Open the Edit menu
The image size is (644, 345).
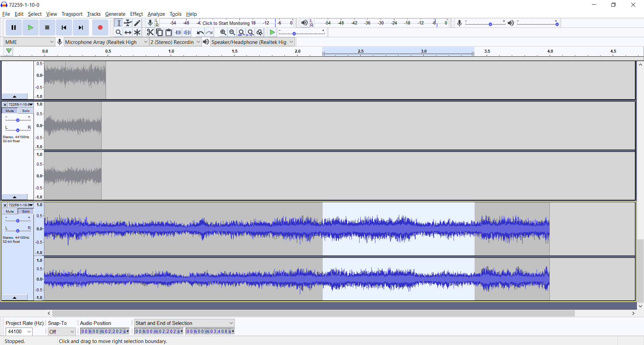[19, 14]
